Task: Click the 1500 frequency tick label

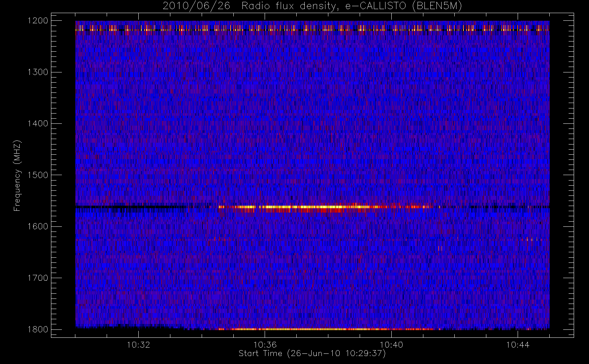Action: (38, 175)
